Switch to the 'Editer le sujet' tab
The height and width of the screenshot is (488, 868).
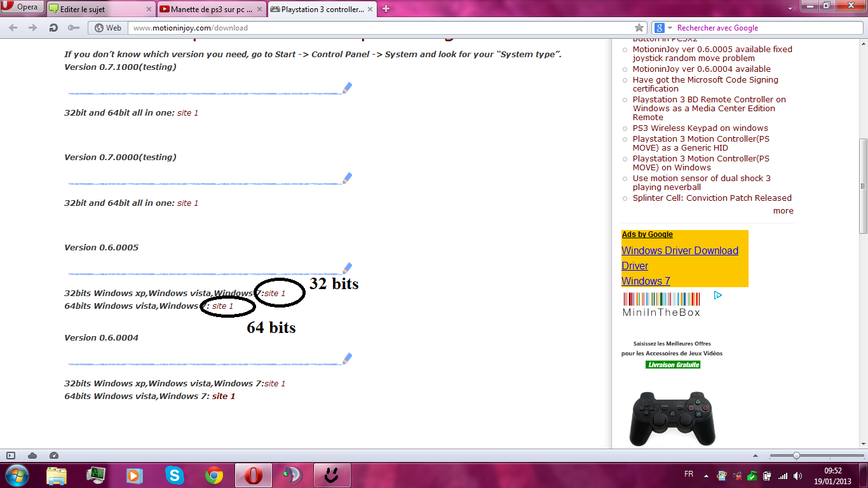point(100,10)
